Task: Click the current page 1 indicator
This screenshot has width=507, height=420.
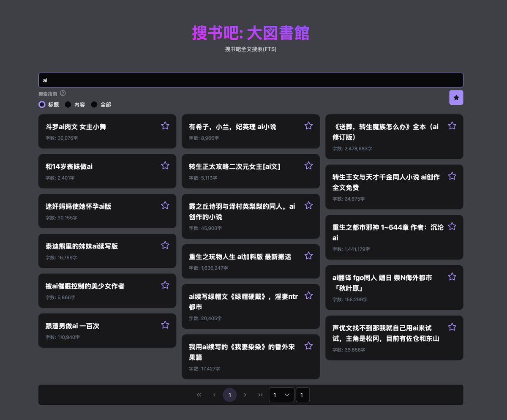Action: [230, 395]
